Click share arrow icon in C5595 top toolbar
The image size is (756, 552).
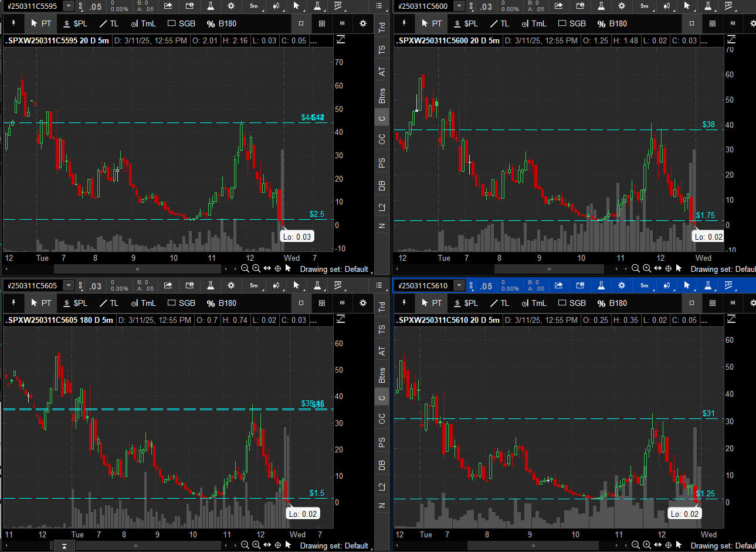[x=168, y=6]
